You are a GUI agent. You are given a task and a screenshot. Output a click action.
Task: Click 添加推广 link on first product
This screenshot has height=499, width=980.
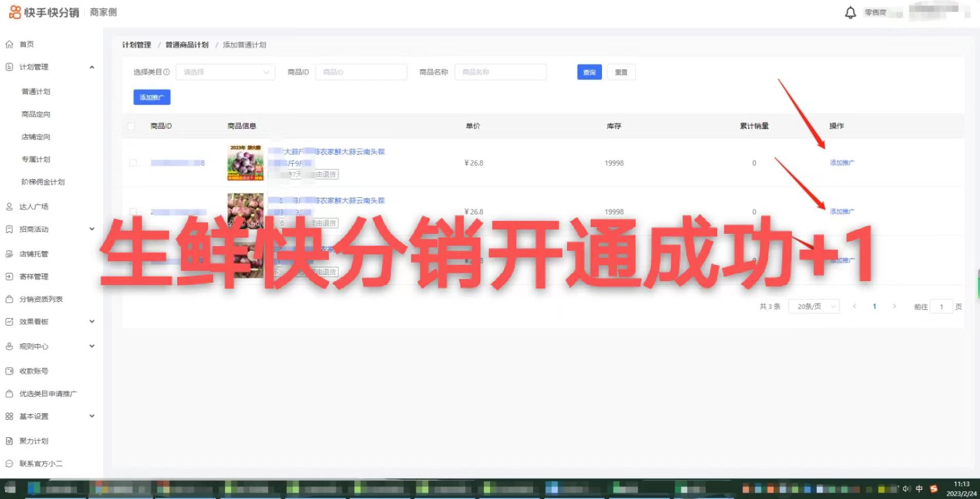tap(841, 162)
